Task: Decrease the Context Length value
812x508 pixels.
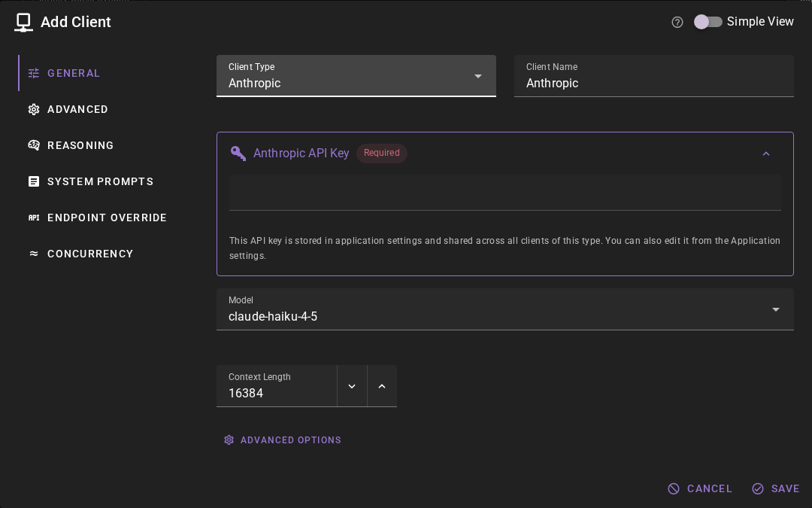Action: coord(352,386)
